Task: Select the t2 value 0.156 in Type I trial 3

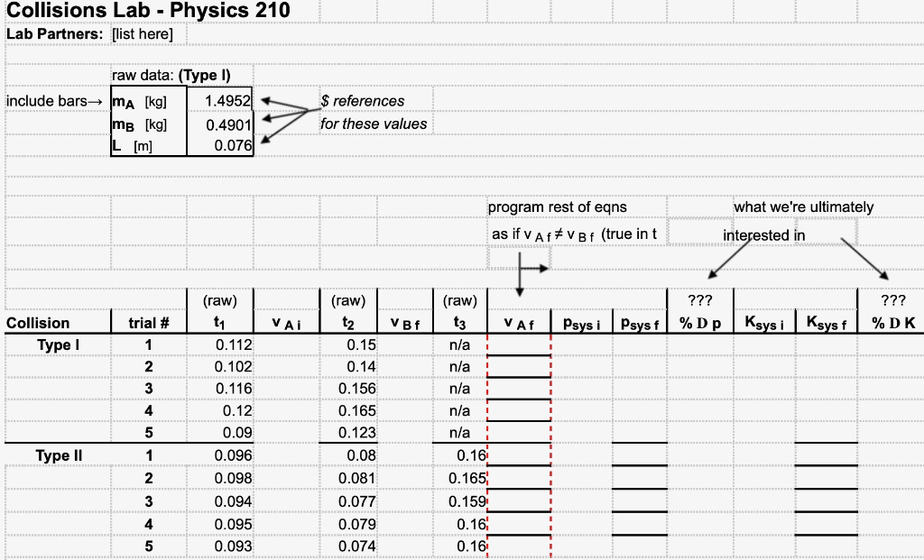Action: point(357,388)
